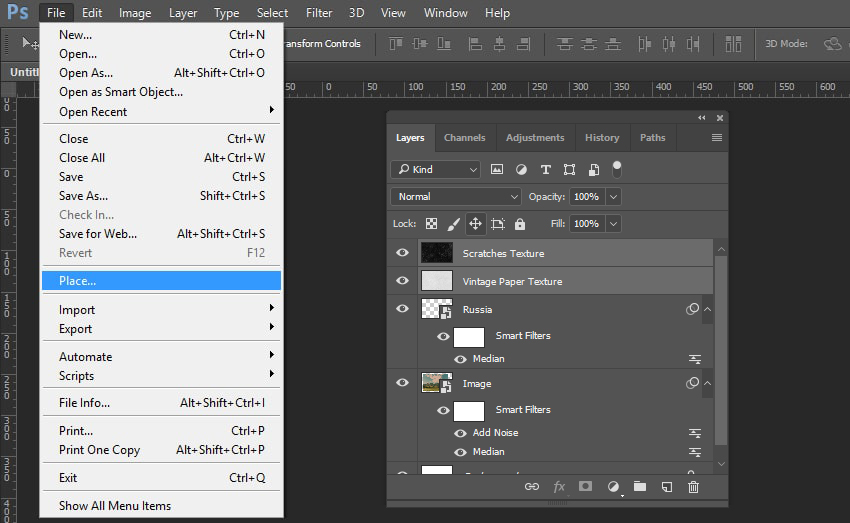Click the pixel layer filter icon
Image resolution: width=850 pixels, height=523 pixels.
(497, 170)
